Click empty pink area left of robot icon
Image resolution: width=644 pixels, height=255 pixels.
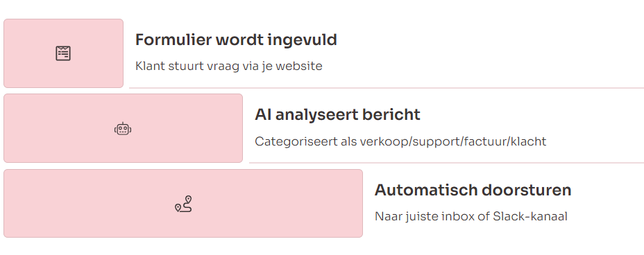pos(58,129)
